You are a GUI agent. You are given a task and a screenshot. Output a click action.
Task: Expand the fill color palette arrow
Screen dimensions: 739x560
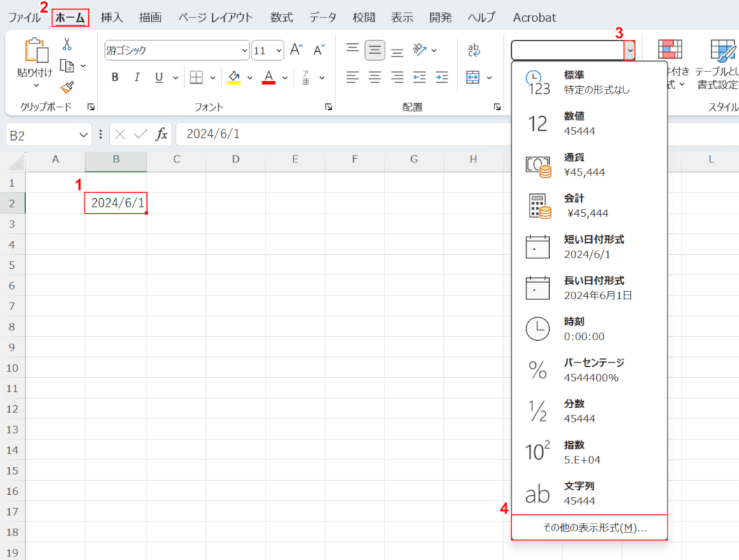click(250, 78)
